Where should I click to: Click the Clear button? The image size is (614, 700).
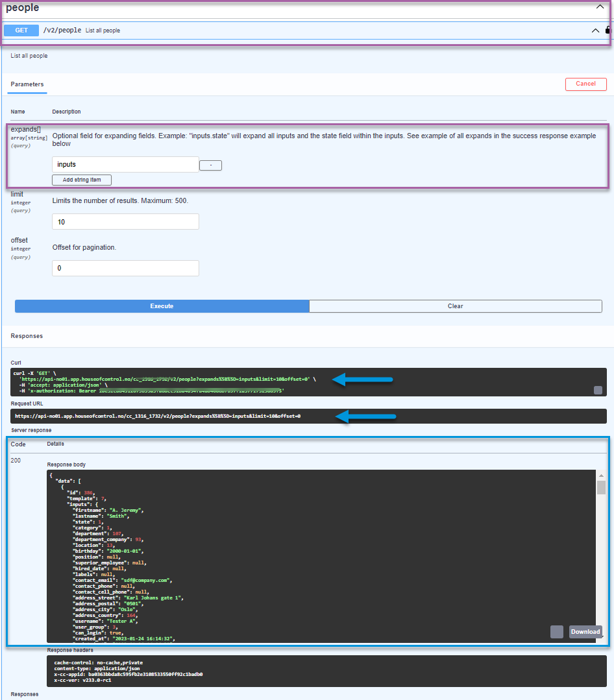(x=456, y=306)
